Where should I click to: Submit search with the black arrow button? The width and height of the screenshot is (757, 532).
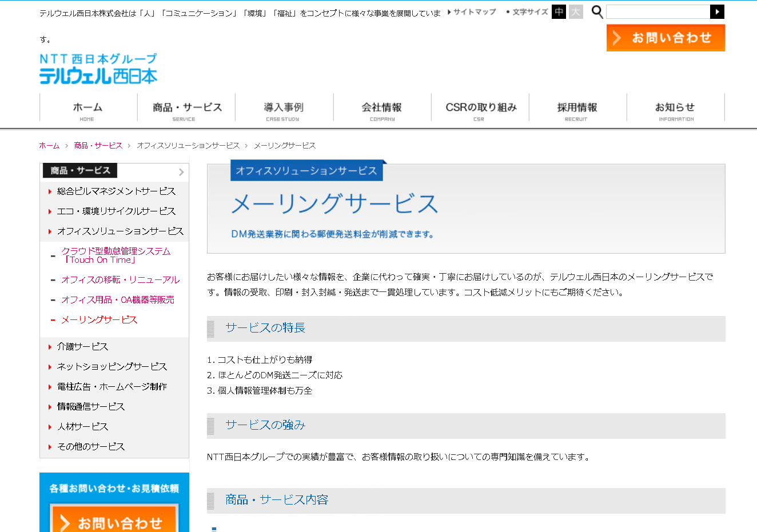pos(717,12)
